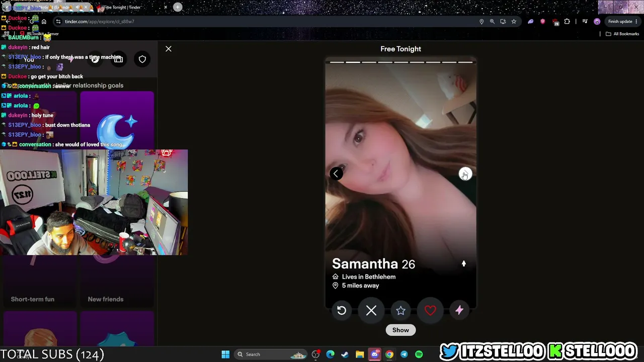Click the location permission icon in address bar
This screenshot has height=362, width=644.
point(481,22)
